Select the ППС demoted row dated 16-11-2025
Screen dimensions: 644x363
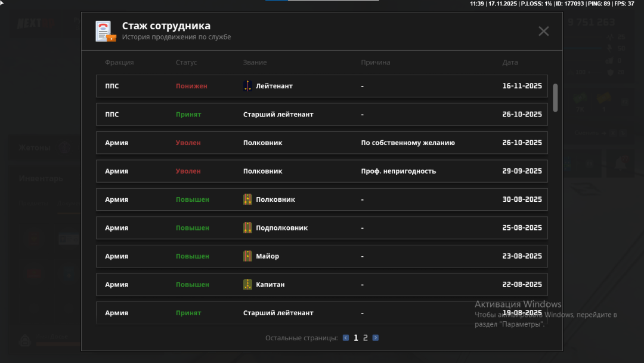click(321, 86)
